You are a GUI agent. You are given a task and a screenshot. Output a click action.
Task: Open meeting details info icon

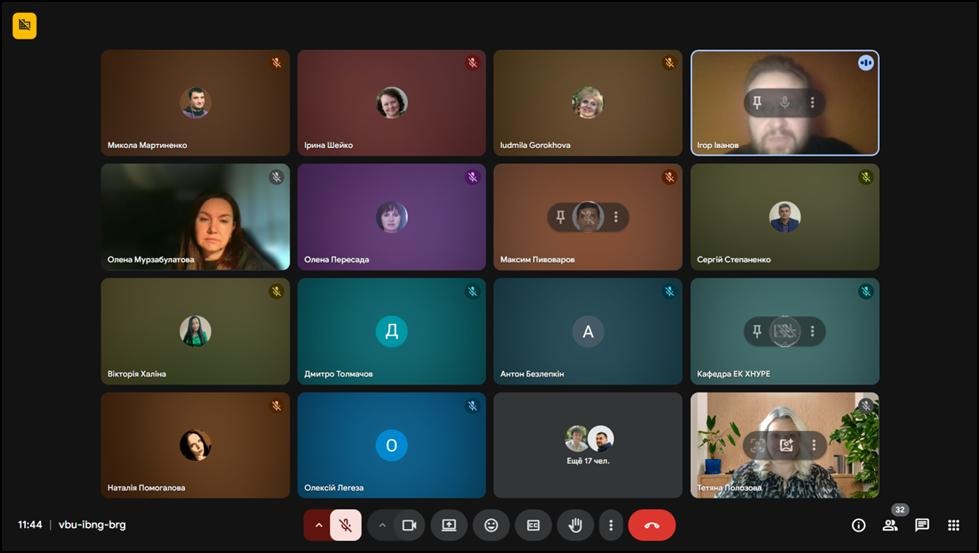(858, 525)
